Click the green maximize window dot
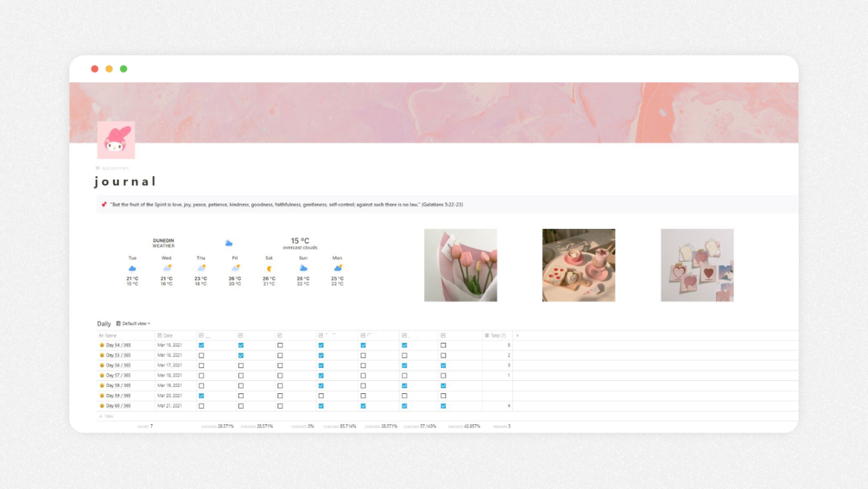The height and width of the screenshot is (489, 868). [124, 68]
